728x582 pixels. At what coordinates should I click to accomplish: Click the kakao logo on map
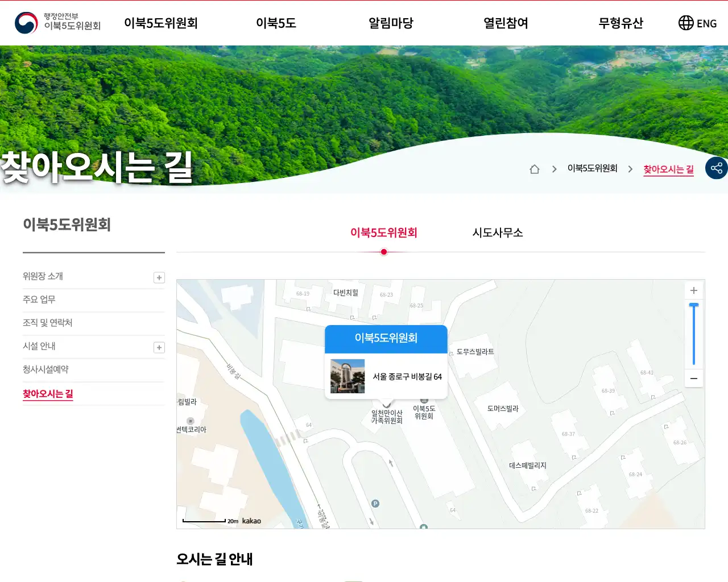pos(251,521)
